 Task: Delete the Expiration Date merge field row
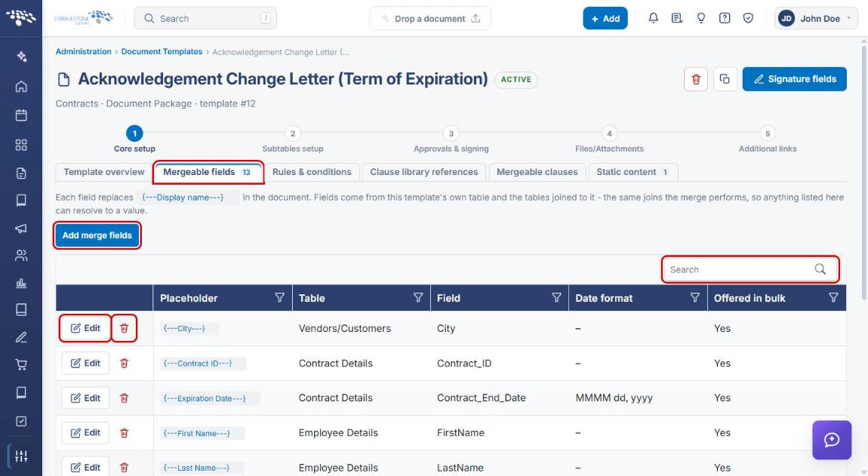pos(124,398)
